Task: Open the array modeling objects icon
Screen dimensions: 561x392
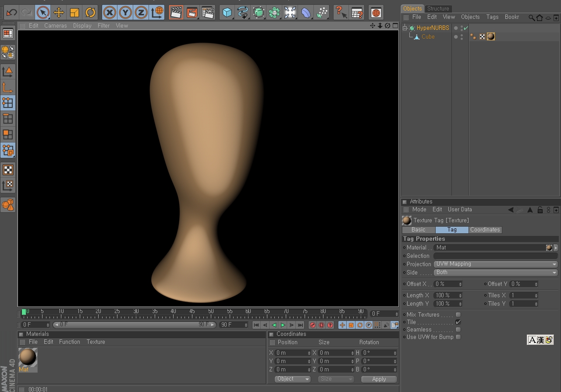Action: (x=274, y=12)
